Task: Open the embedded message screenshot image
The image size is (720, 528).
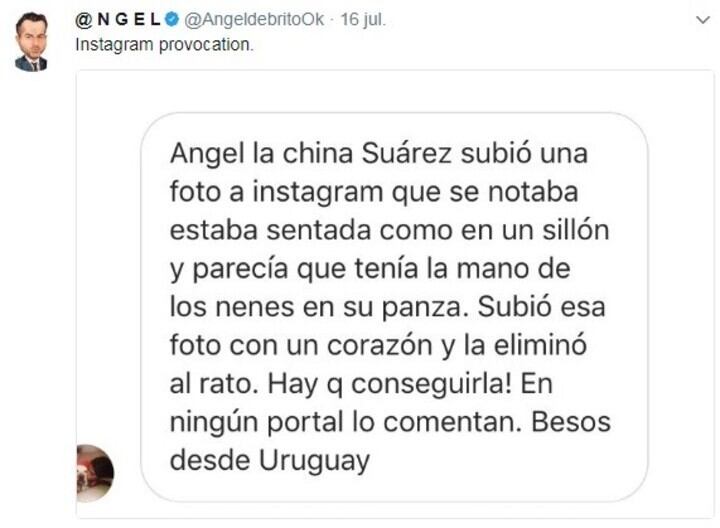Action: [394, 294]
